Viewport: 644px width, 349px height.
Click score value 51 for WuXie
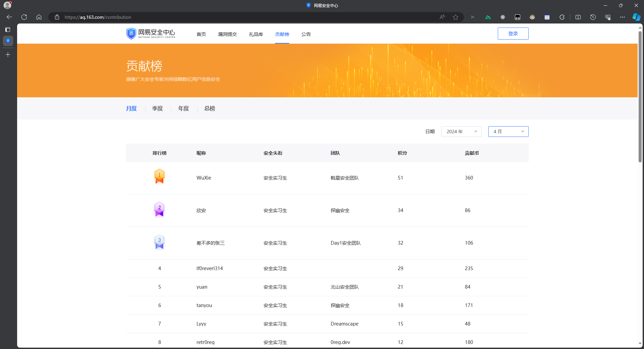coord(400,178)
